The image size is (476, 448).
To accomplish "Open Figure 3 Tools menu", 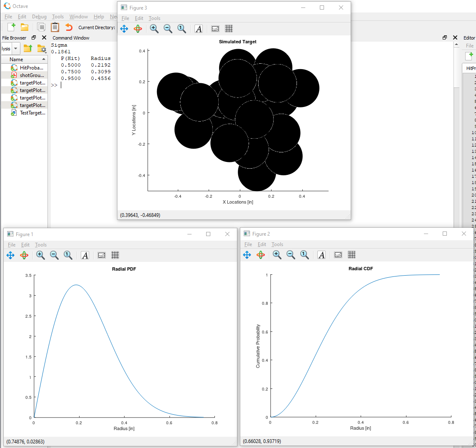I will [x=154, y=18].
